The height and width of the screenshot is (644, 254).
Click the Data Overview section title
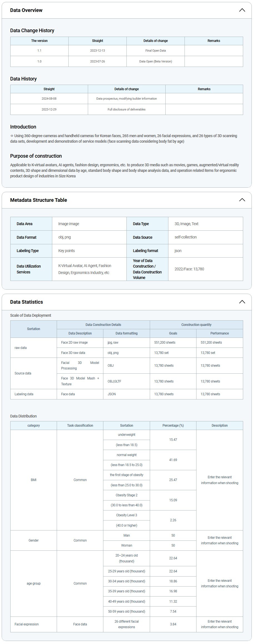(x=26, y=10)
